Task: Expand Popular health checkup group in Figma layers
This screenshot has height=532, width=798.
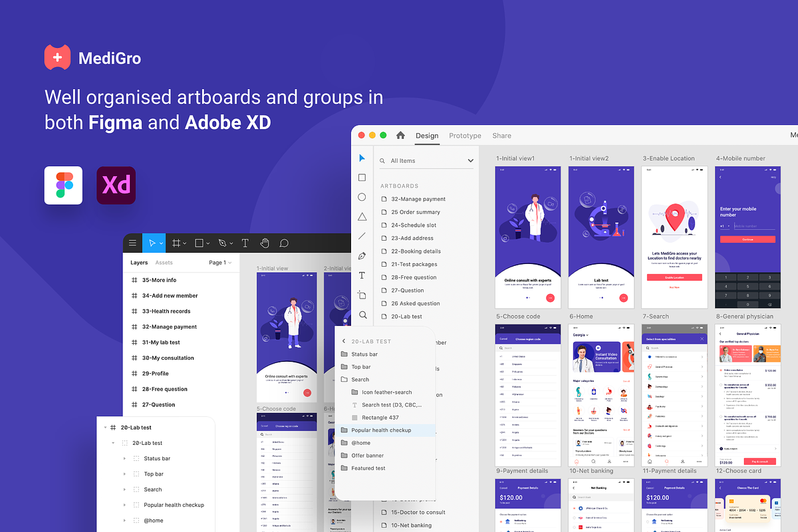Action: pos(124,505)
